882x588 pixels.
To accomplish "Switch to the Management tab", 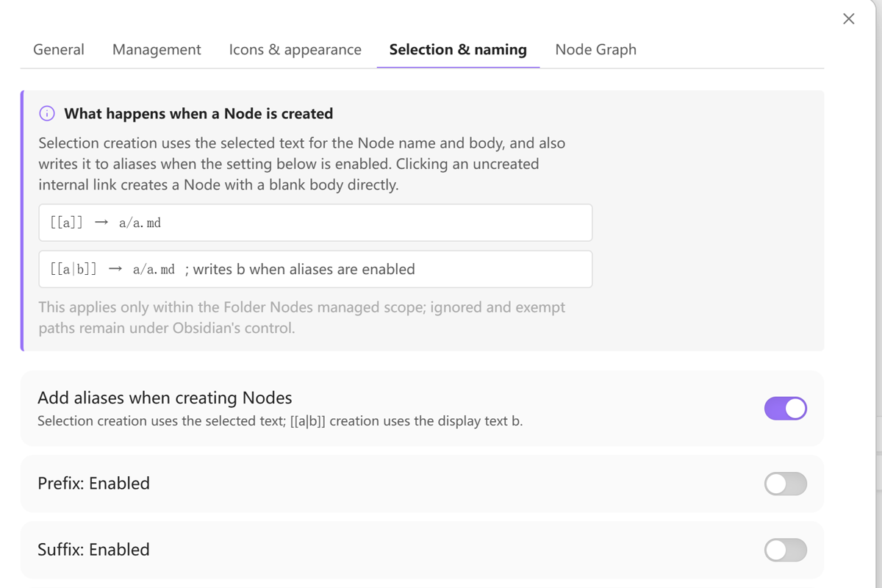I will point(157,49).
